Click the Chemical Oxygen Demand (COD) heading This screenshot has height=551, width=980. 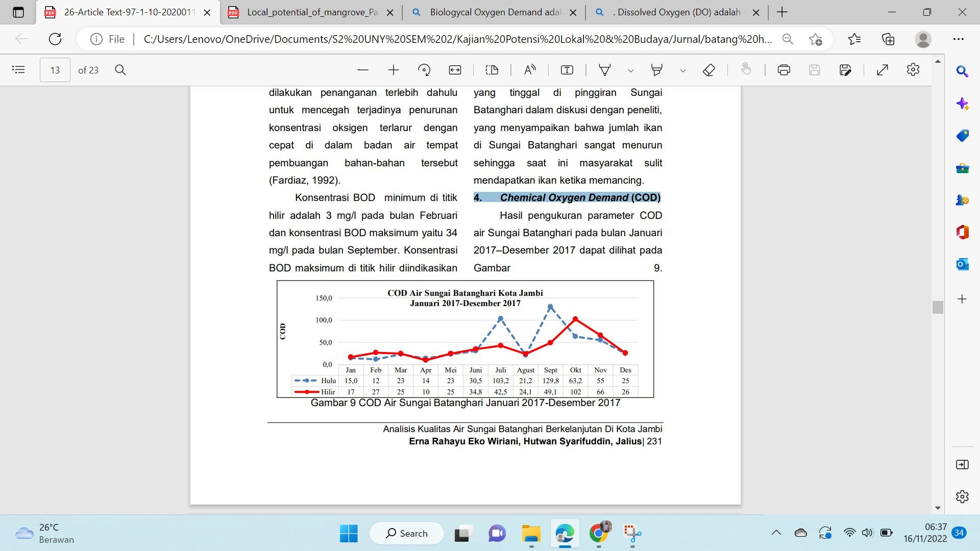tap(567, 197)
